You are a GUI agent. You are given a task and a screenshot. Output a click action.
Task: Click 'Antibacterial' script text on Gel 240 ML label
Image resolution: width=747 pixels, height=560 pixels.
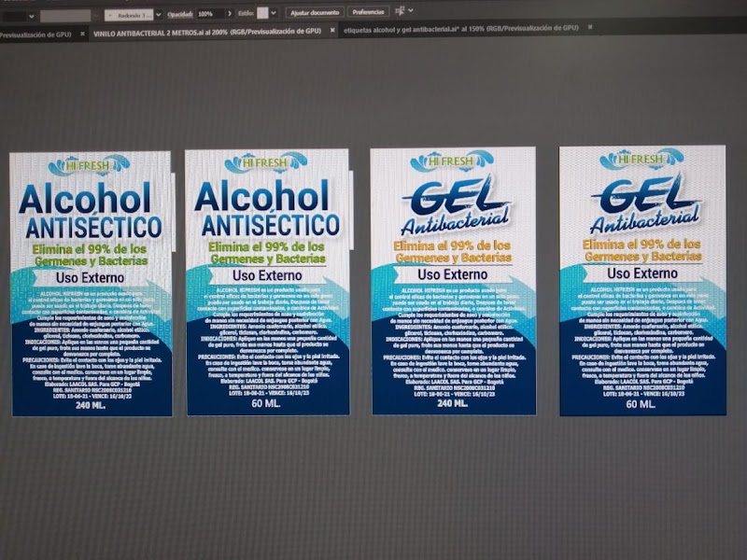(x=455, y=222)
